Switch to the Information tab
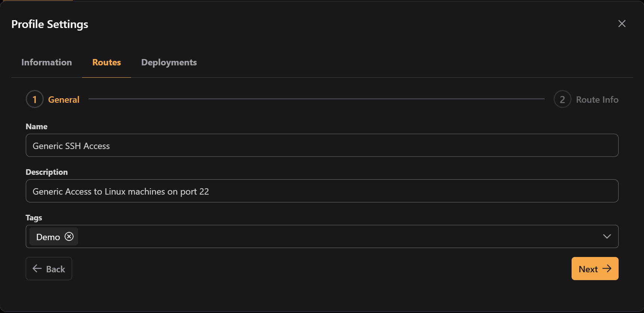This screenshot has width=644, height=313. point(47,62)
